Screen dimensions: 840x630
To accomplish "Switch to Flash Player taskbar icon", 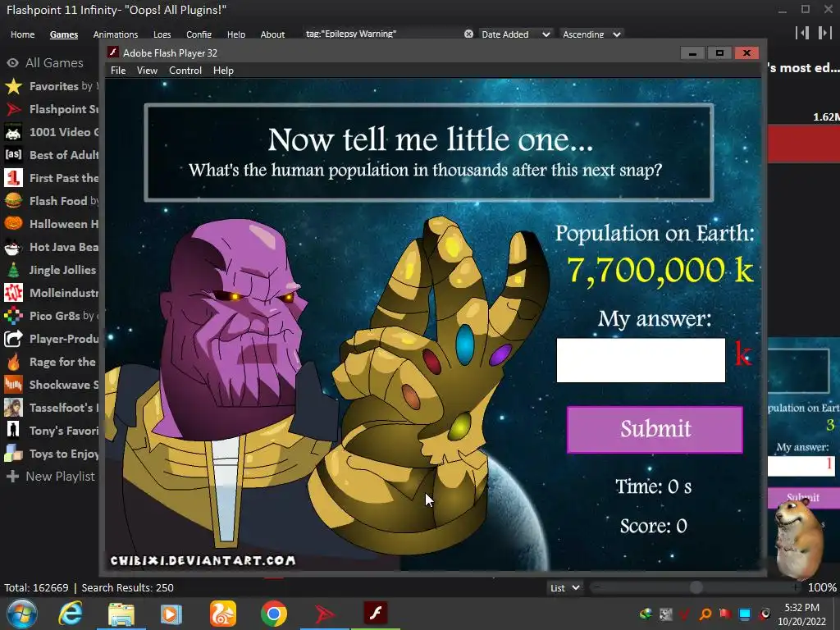I will (376, 614).
